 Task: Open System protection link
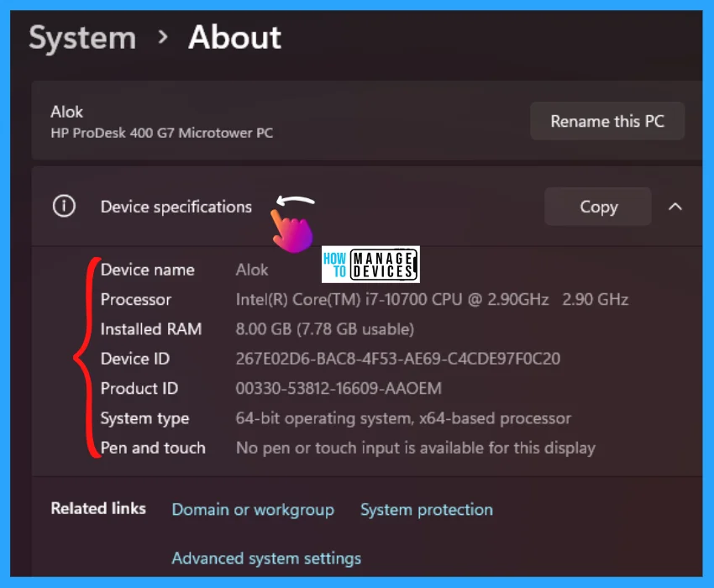[x=427, y=510]
